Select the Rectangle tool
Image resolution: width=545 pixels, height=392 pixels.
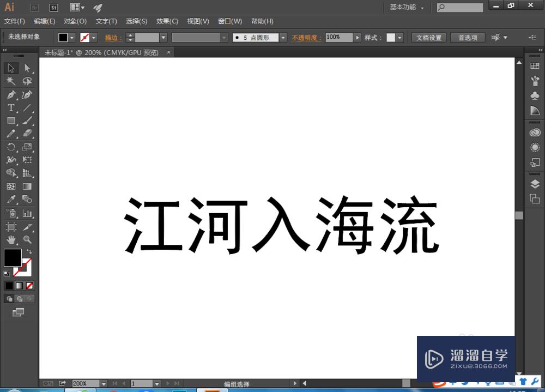pos(12,120)
